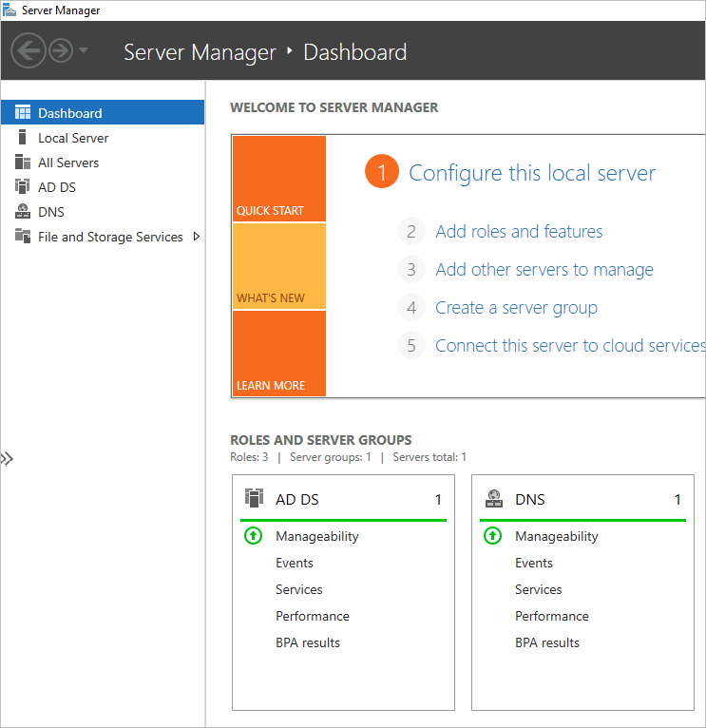706x728 pixels.
Task: Click the 'Server groups: 1' summary text
Action: click(331, 457)
